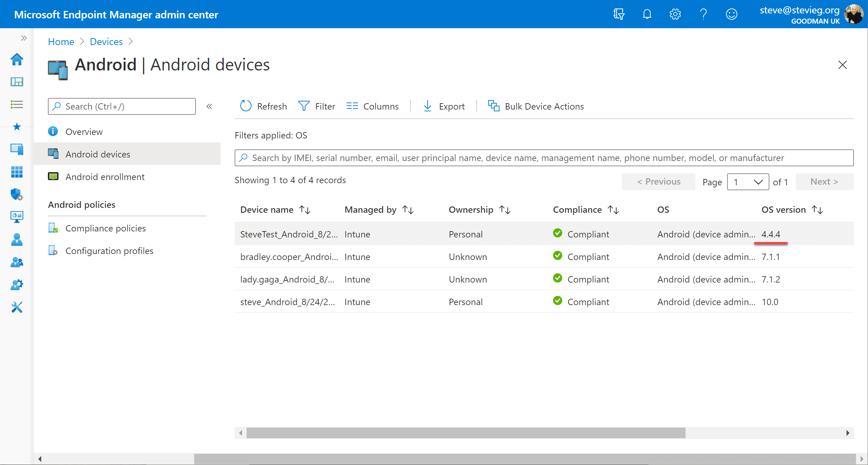The height and width of the screenshot is (465, 868).
Task: Open Troubleshooting wrench icon in sidebar
Action: point(17,307)
